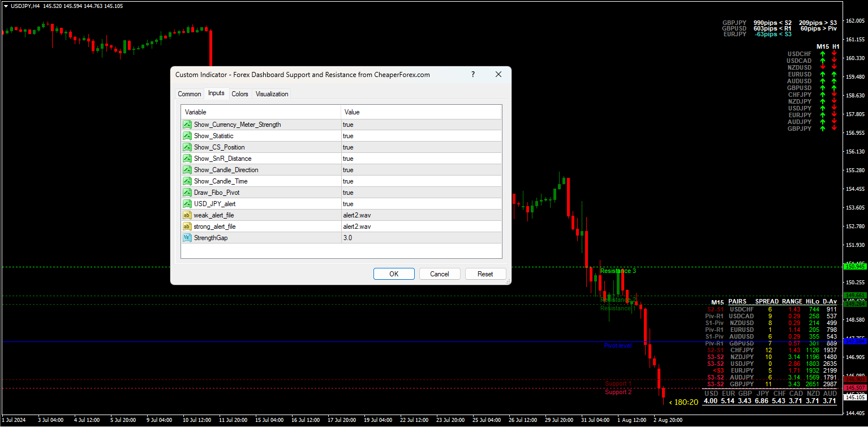The width and height of the screenshot is (868, 427).
Task: Click the EURUSD pair in statistics table
Action: click(x=741, y=330)
